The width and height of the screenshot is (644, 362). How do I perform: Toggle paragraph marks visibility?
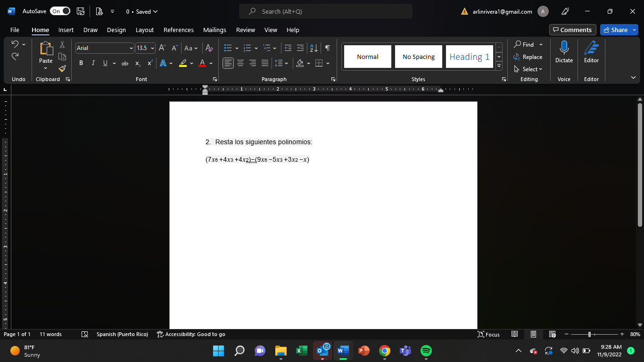[328, 48]
